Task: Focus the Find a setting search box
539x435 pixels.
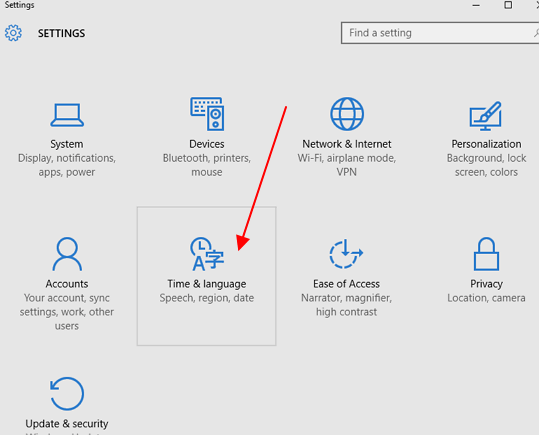Action: (440, 33)
